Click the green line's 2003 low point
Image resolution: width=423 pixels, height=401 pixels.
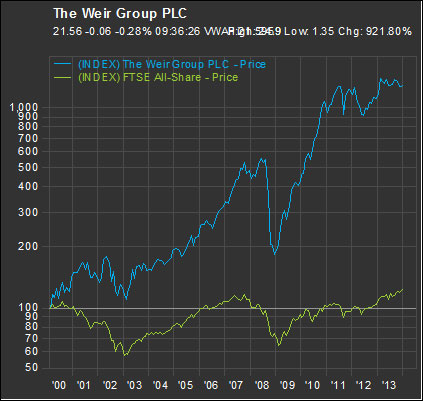pos(124,356)
